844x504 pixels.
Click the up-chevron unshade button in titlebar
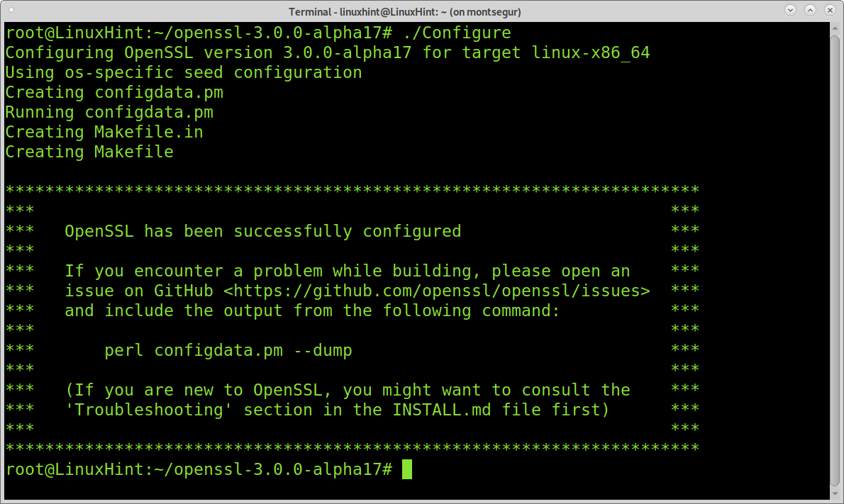pyautogui.click(x=809, y=10)
